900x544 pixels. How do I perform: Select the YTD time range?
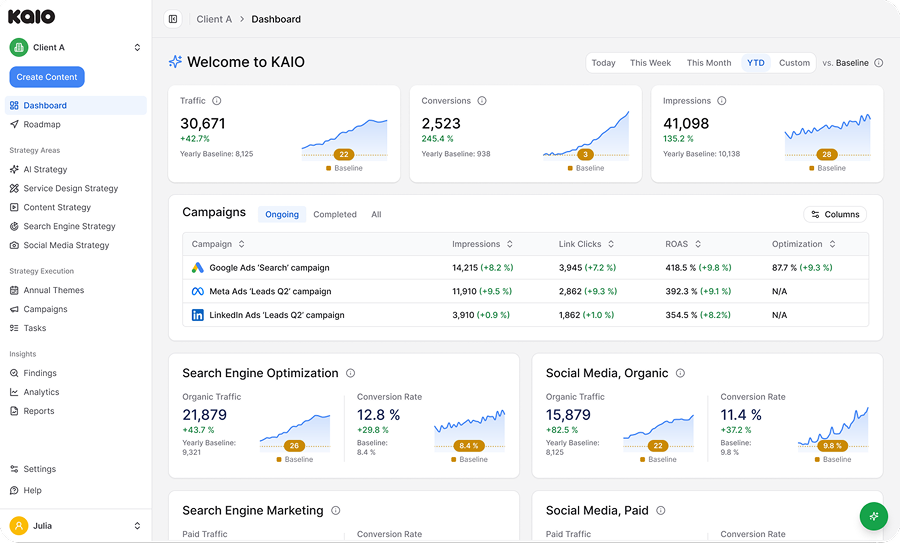click(x=755, y=63)
